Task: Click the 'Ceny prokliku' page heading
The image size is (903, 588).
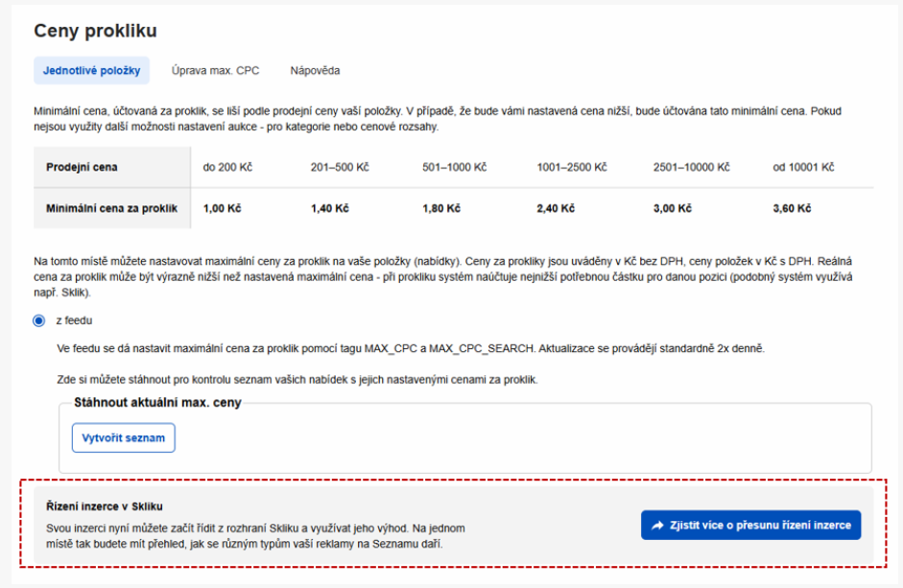Action: 96,31
